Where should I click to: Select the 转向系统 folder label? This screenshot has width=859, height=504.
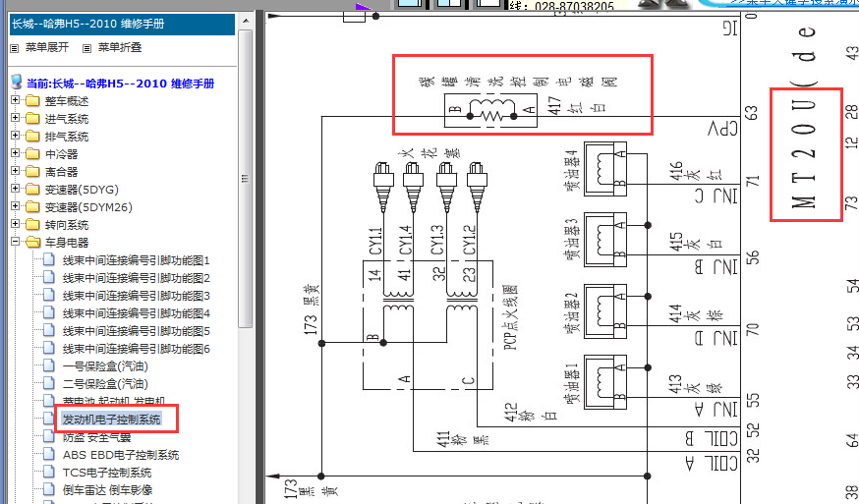(67, 225)
